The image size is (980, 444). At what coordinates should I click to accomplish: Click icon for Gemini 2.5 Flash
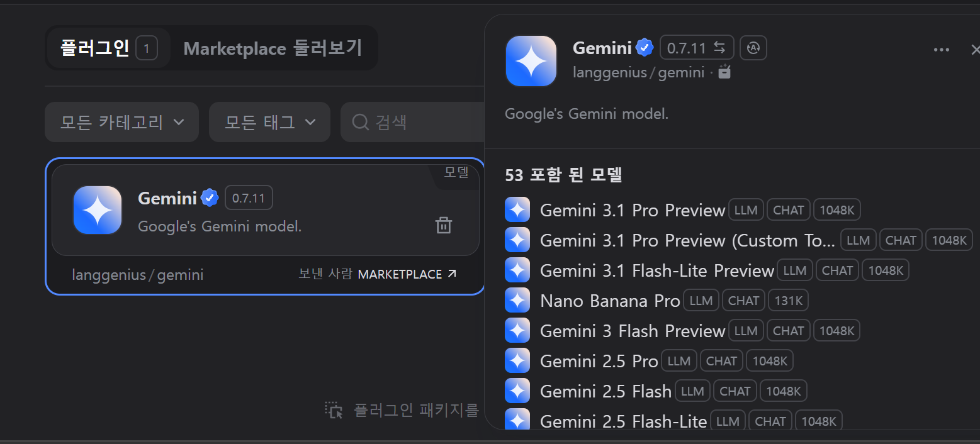517,391
